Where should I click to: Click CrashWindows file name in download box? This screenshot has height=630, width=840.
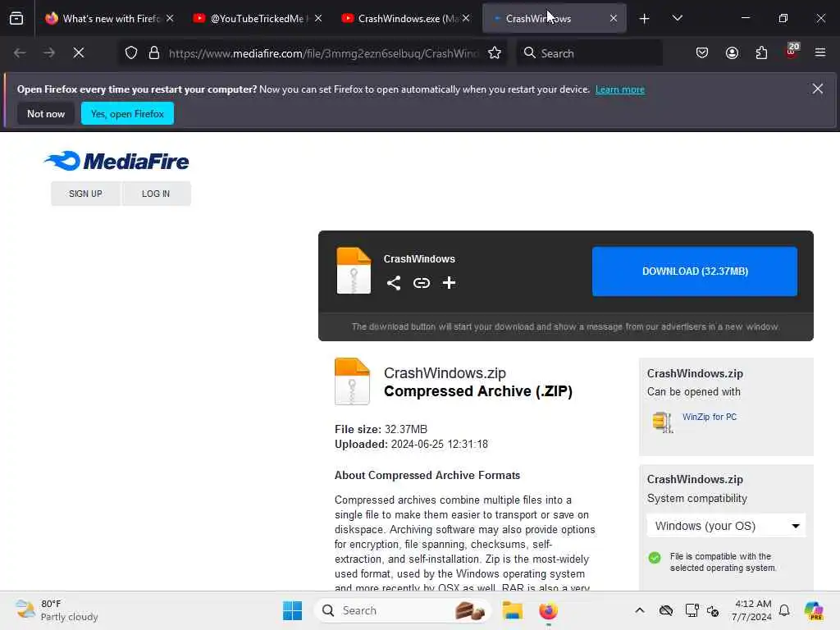click(419, 258)
